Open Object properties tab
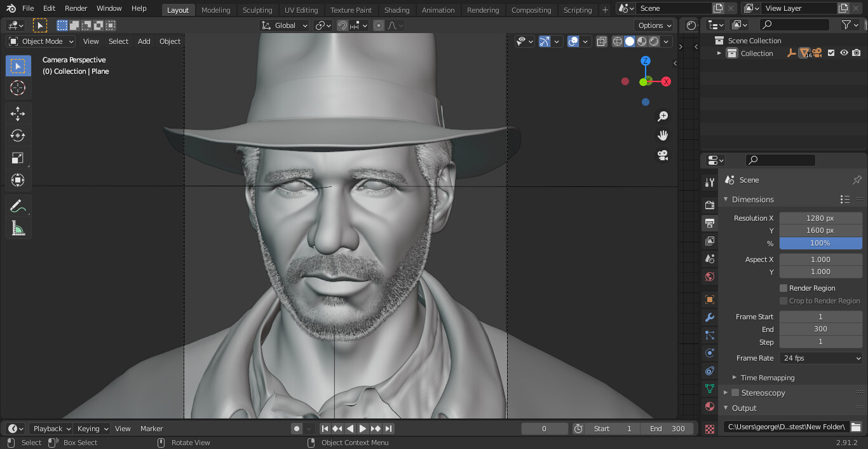Screen dimensions: 868x449 pos(710,300)
